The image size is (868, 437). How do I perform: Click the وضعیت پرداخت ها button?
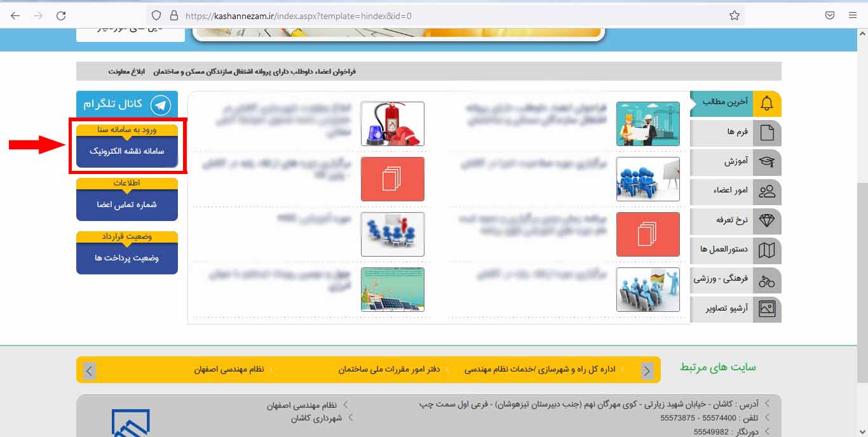point(126,259)
